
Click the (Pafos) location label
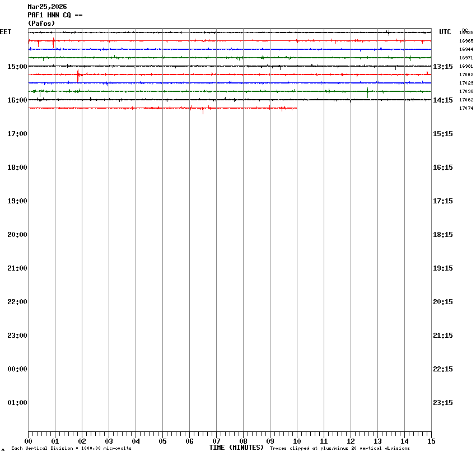pos(41,24)
